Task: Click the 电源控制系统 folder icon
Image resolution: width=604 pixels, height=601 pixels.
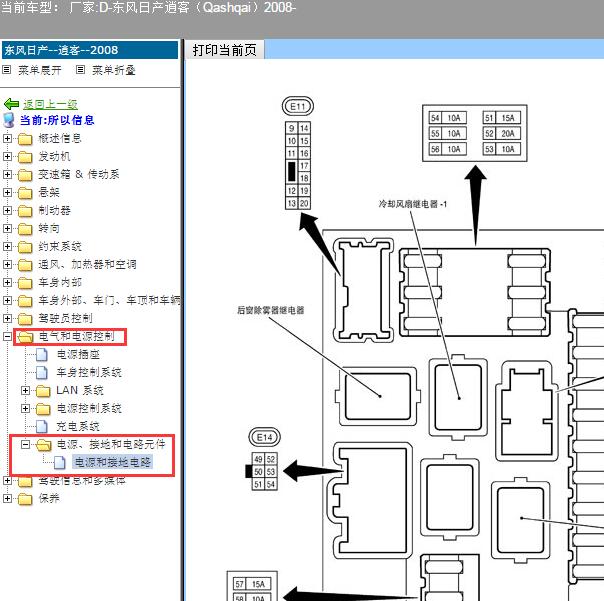Action: 43,409
